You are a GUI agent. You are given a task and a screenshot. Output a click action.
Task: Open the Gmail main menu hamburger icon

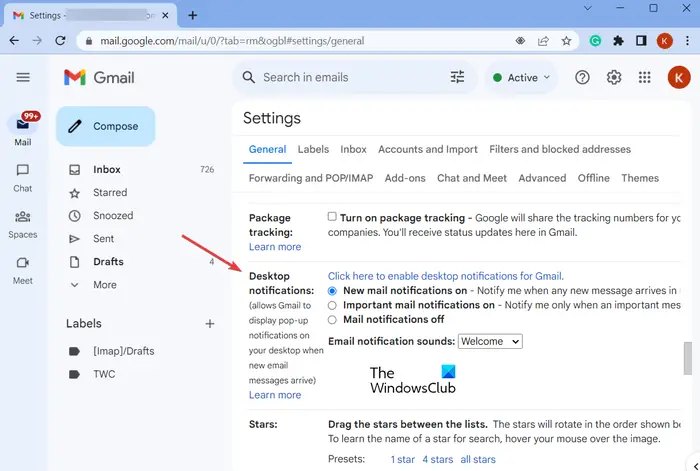[23, 77]
